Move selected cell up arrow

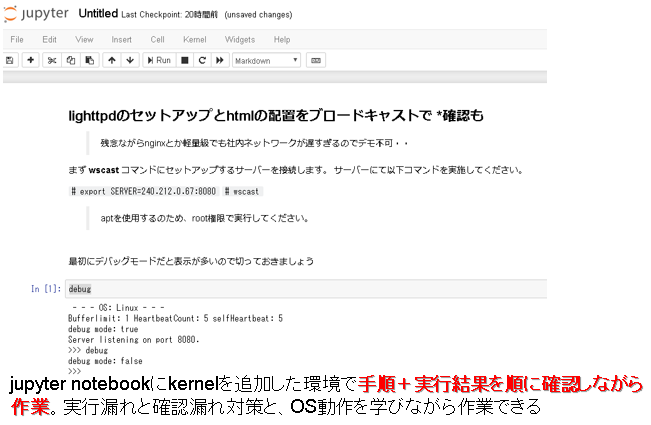coord(112,61)
